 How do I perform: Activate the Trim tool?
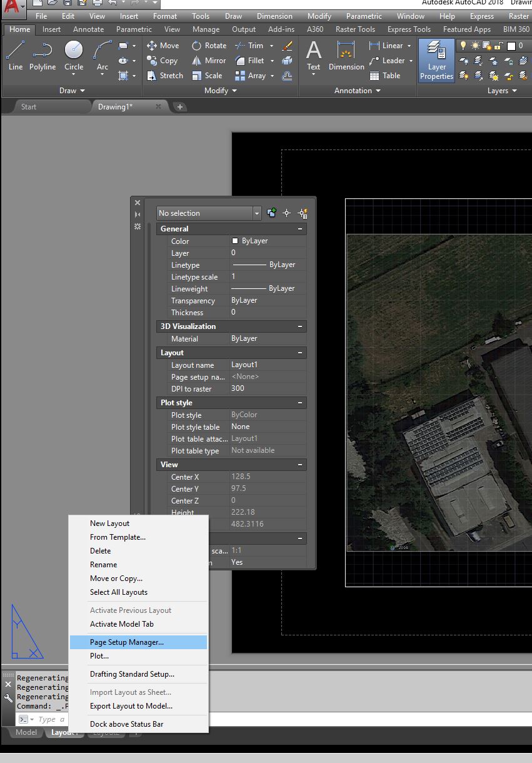(253, 45)
